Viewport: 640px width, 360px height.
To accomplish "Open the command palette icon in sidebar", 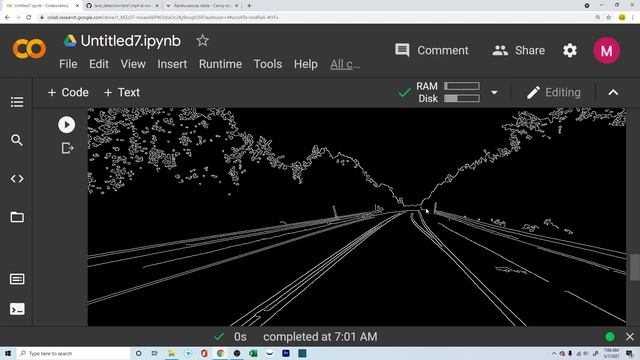I will [17, 279].
